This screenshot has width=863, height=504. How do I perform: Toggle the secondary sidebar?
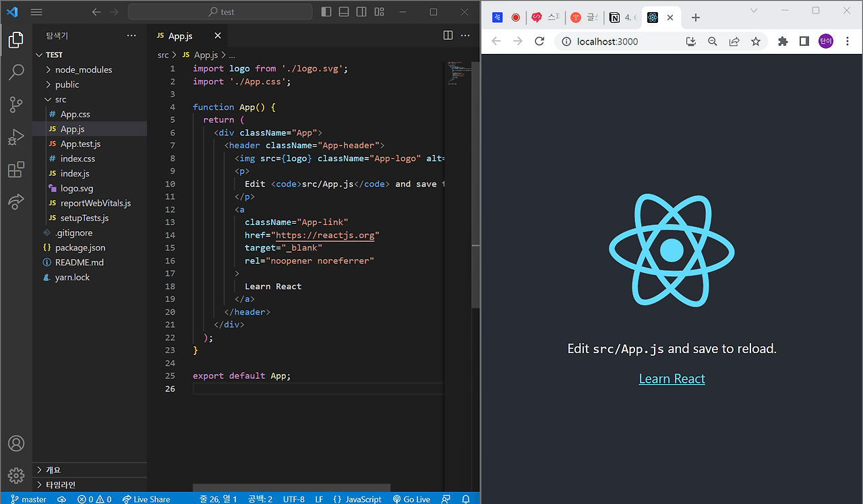click(x=361, y=11)
